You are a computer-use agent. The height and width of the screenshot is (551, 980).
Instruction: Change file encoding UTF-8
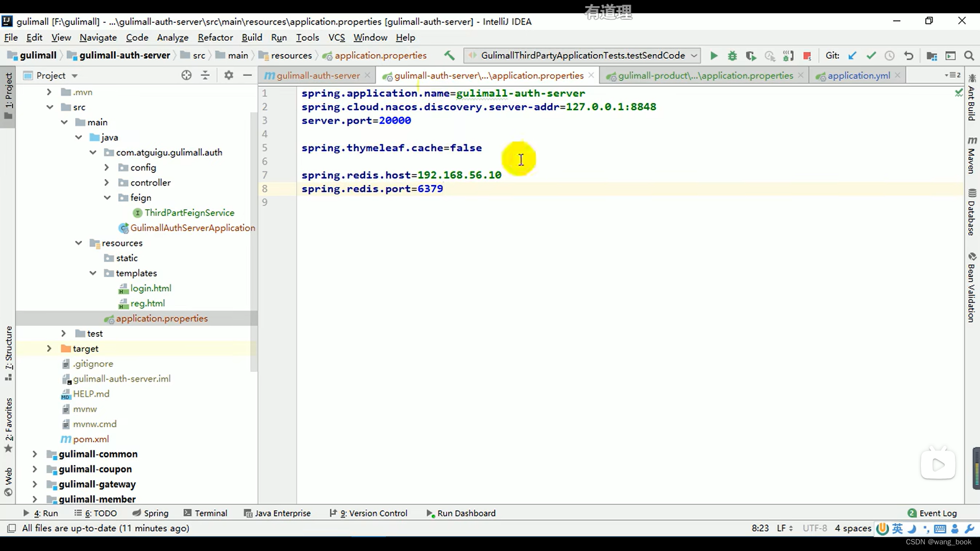pyautogui.click(x=815, y=528)
